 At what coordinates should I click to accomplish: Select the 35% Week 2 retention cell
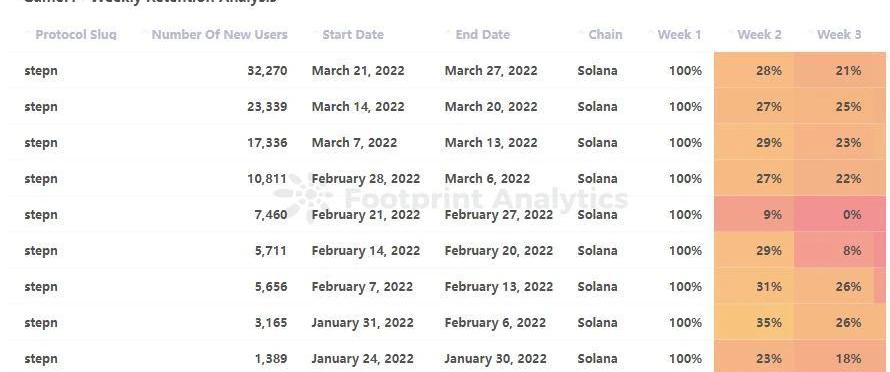(x=754, y=322)
